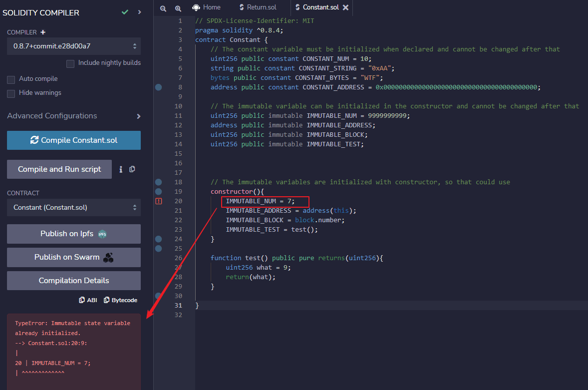Copy the ABI to clipboard
Image resolution: width=588 pixels, height=390 pixels.
coord(88,300)
